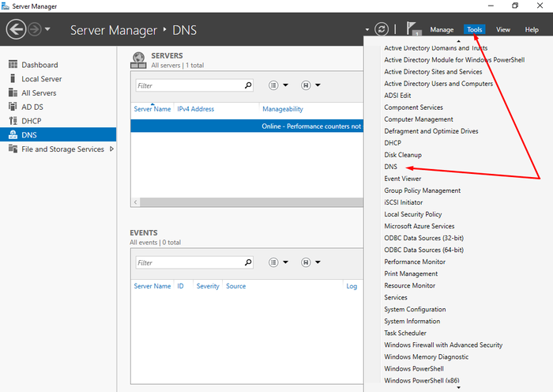Click the search icon in Servers filter
Viewport: 553px width, 392px height.
247,85
